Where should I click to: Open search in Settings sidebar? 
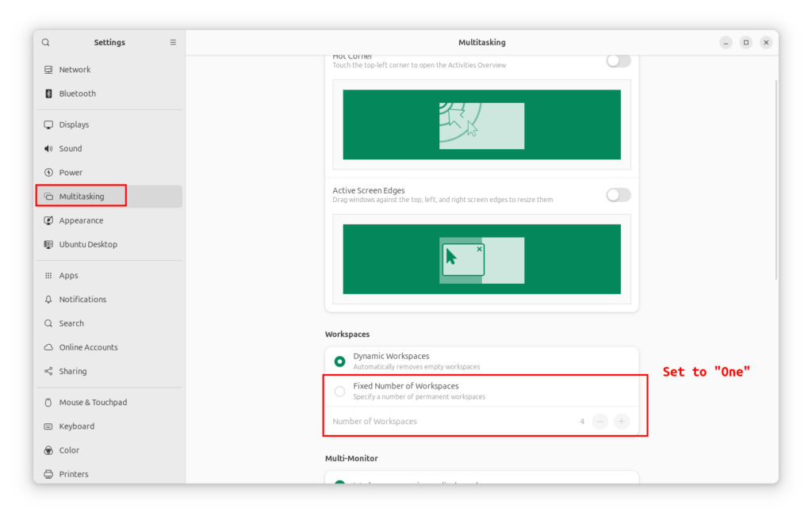coord(45,43)
